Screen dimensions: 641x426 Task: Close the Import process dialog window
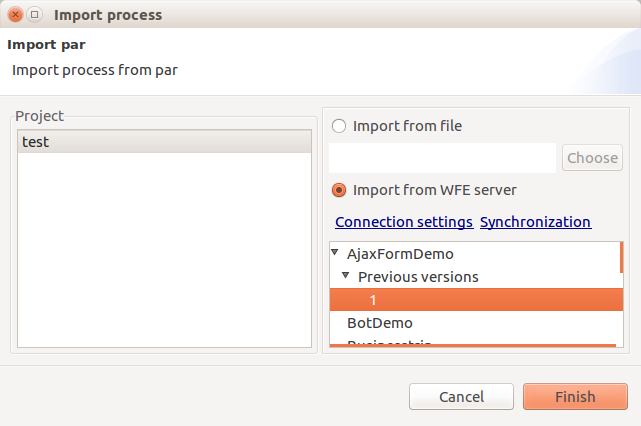[x=16, y=15]
